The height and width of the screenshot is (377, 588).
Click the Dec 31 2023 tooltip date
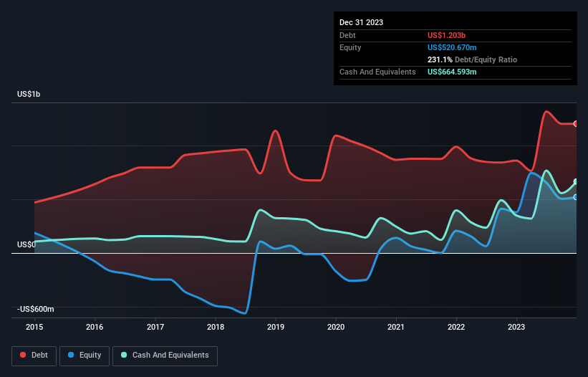tap(361, 22)
